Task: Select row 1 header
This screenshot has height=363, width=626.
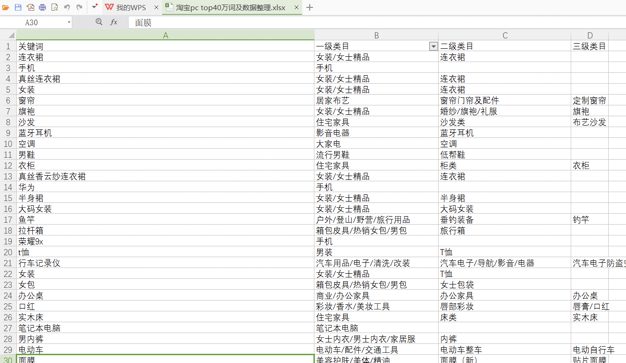Action: click(8, 46)
